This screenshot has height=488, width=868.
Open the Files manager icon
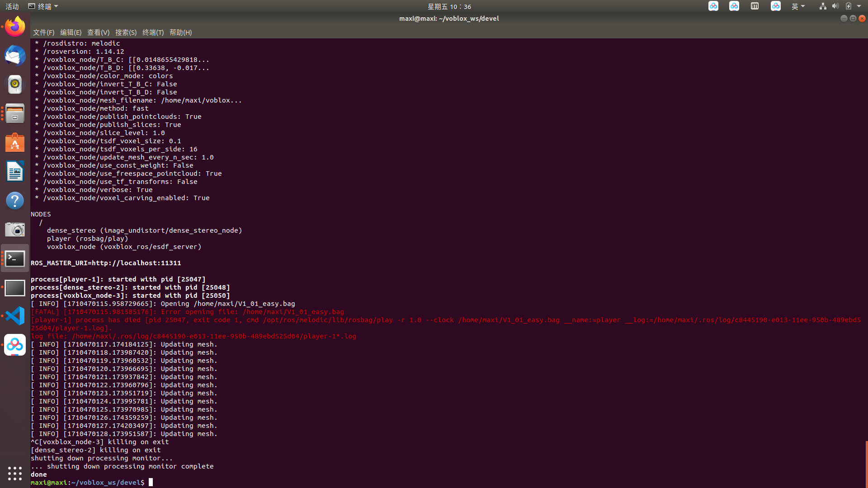[x=15, y=113]
